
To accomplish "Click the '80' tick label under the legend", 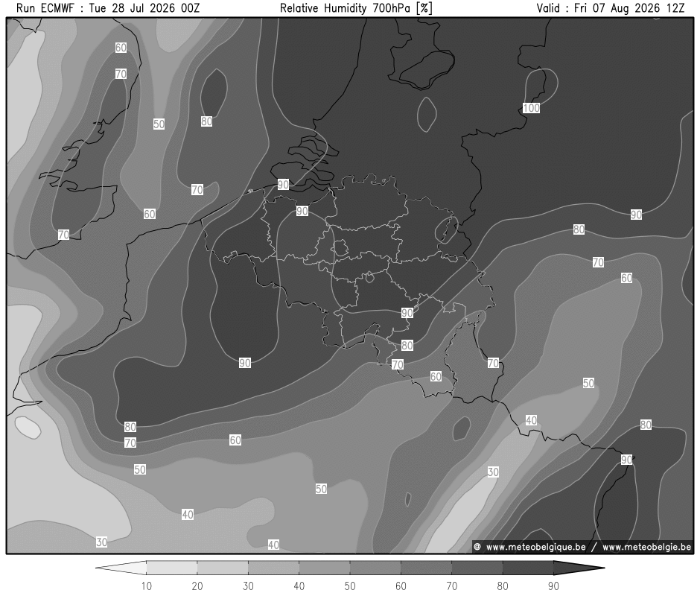I will coord(503,586).
